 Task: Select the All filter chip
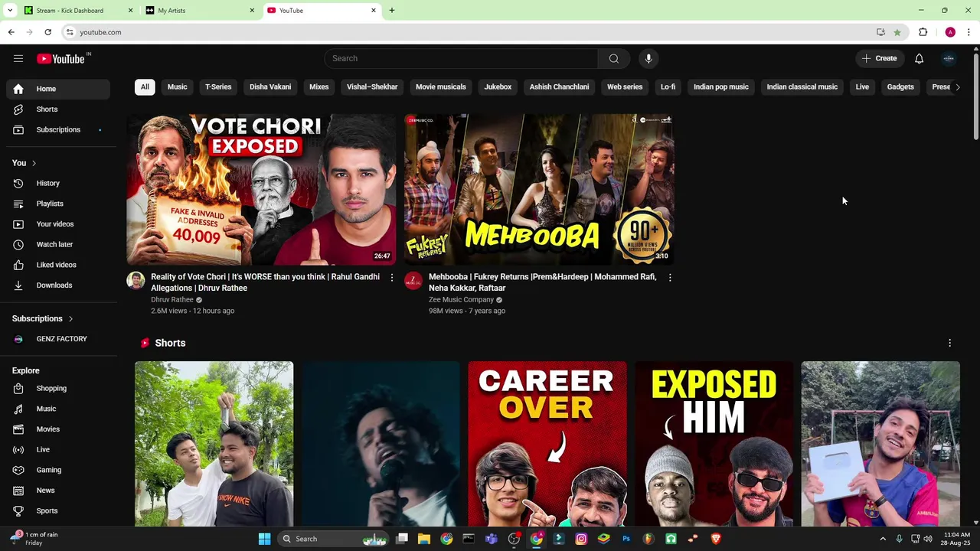coord(145,87)
